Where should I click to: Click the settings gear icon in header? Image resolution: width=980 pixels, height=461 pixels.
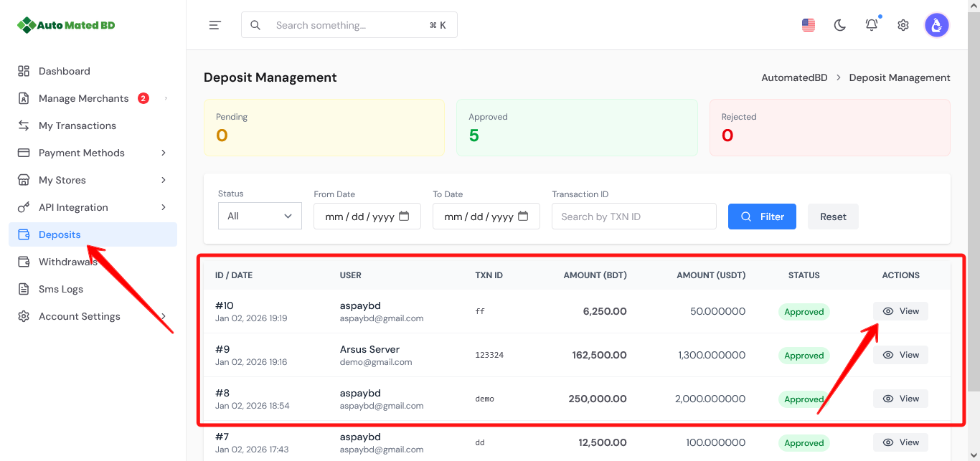coord(903,25)
